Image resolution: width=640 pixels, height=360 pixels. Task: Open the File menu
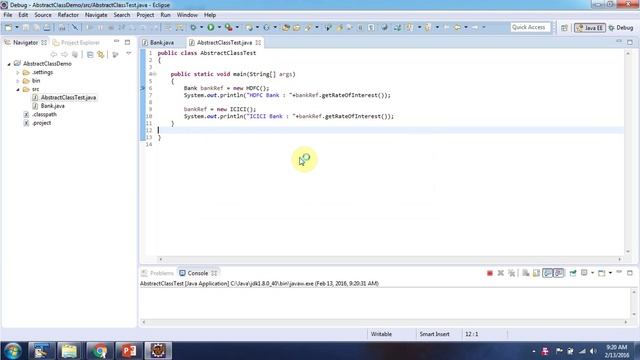[8, 15]
